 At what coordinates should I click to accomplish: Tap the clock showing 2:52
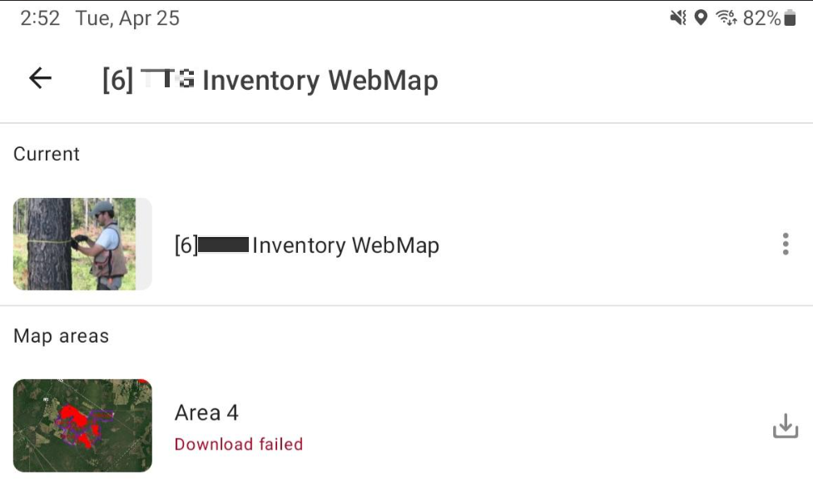pyautogui.click(x=39, y=17)
